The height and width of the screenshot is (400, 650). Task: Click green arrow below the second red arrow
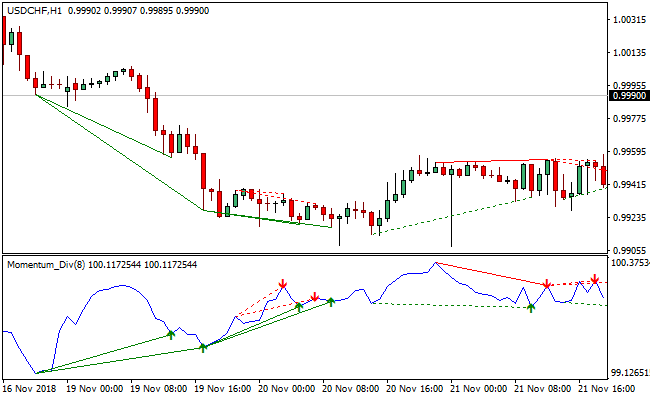pyautogui.click(x=299, y=307)
